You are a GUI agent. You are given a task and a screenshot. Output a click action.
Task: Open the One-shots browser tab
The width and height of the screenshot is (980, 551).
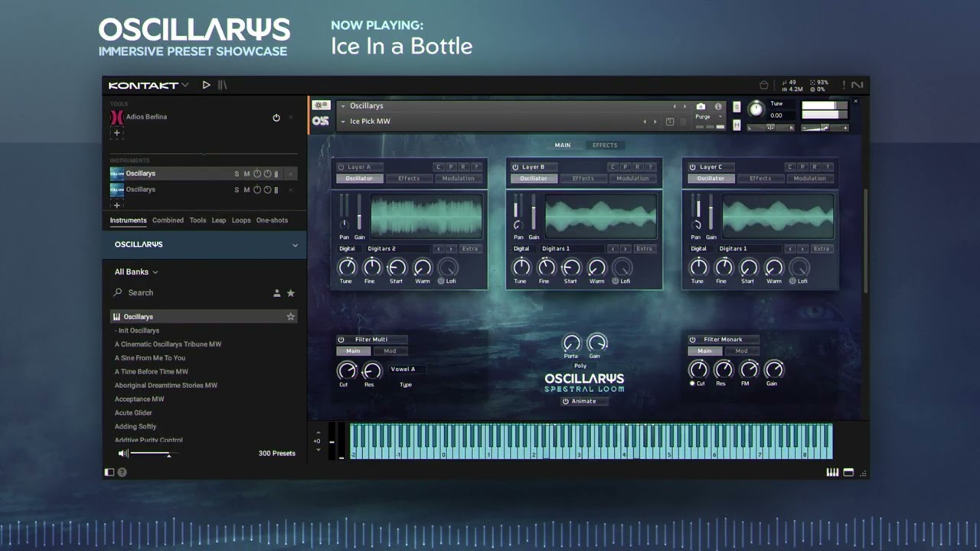pos(272,220)
